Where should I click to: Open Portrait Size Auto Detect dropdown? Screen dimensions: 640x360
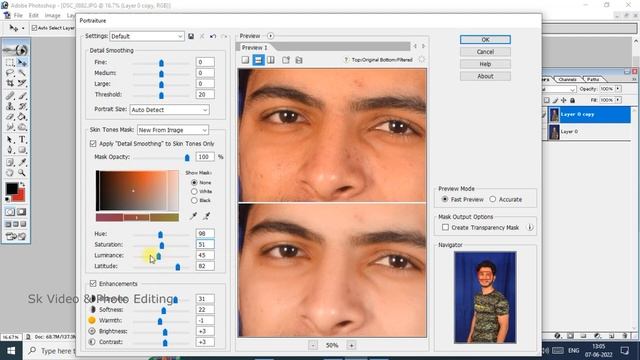click(x=169, y=110)
